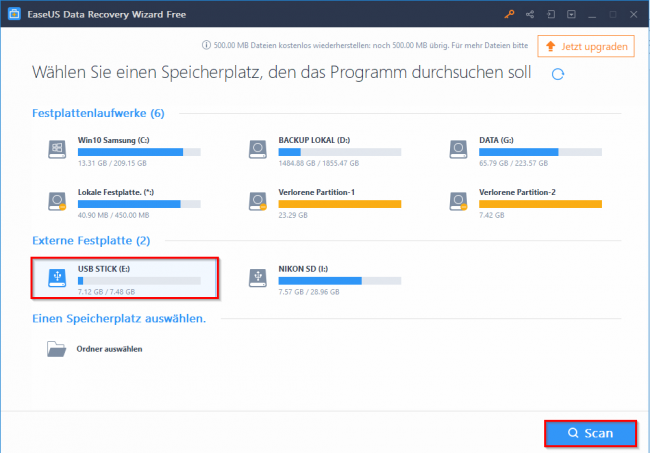
Task: Select the BACKUP LOKAL (D:) drive icon
Action: (x=257, y=149)
